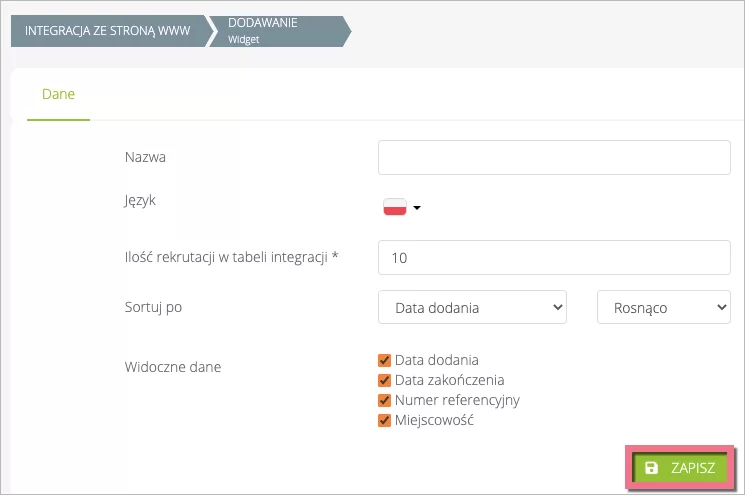The height and width of the screenshot is (495, 745).
Task: Click the Polish flag language icon
Action: click(395, 208)
